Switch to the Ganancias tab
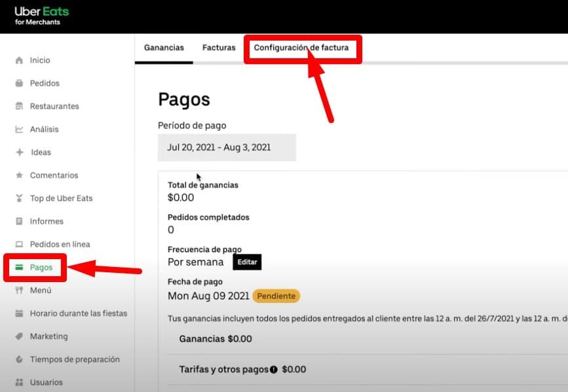Screen dimensions: 568x392 [164, 48]
